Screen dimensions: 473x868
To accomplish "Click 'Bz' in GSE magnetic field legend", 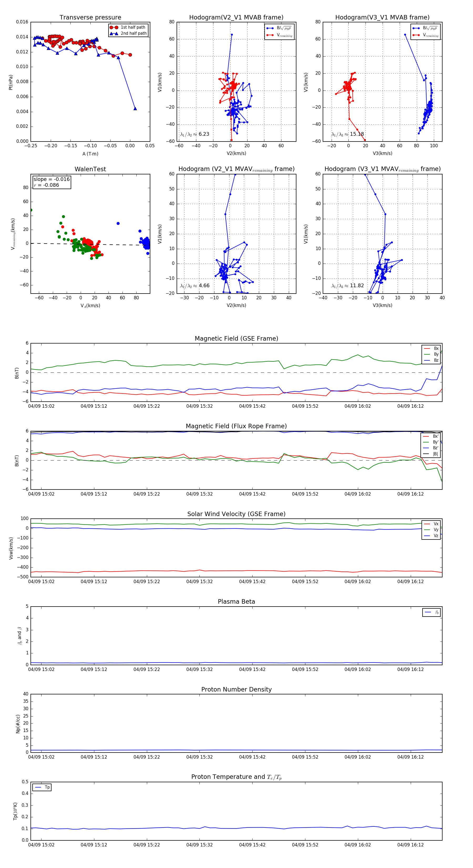I will 436,360.
